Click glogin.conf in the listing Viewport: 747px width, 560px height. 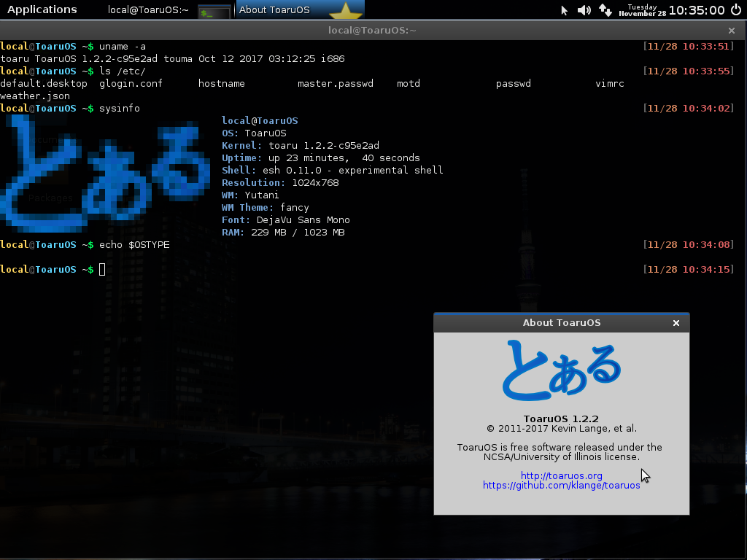tap(131, 84)
